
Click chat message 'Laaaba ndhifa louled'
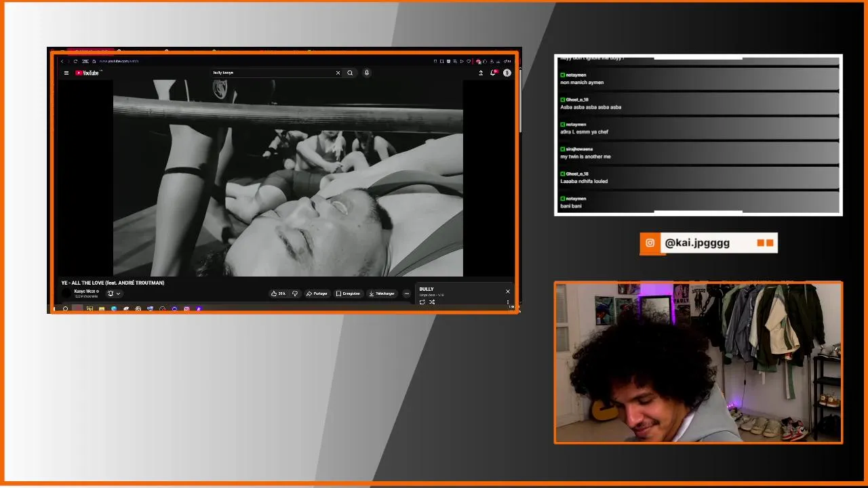pyautogui.click(x=584, y=181)
